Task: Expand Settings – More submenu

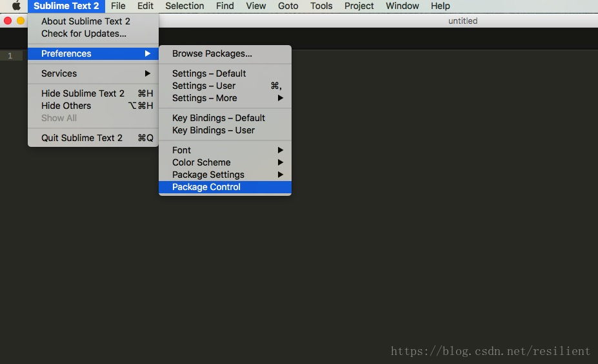Action: [225, 98]
